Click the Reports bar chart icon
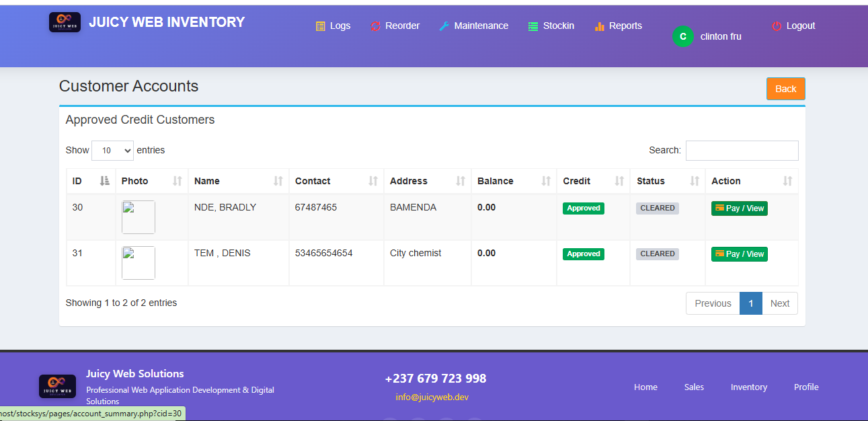 (x=598, y=26)
